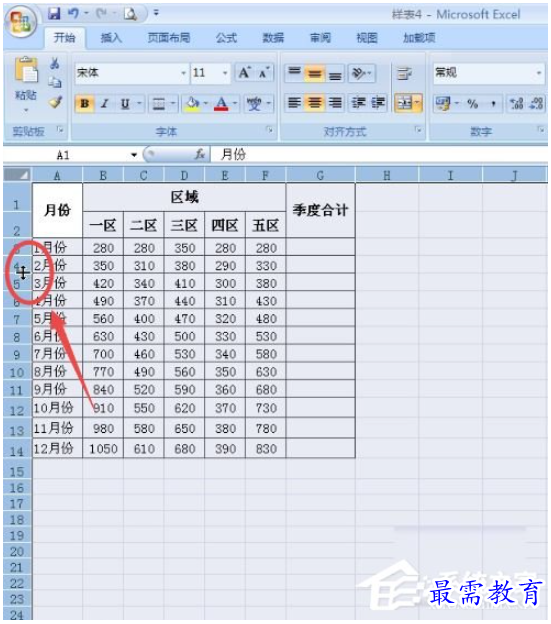
Task: Undo the last action
Action: tap(73, 14)
